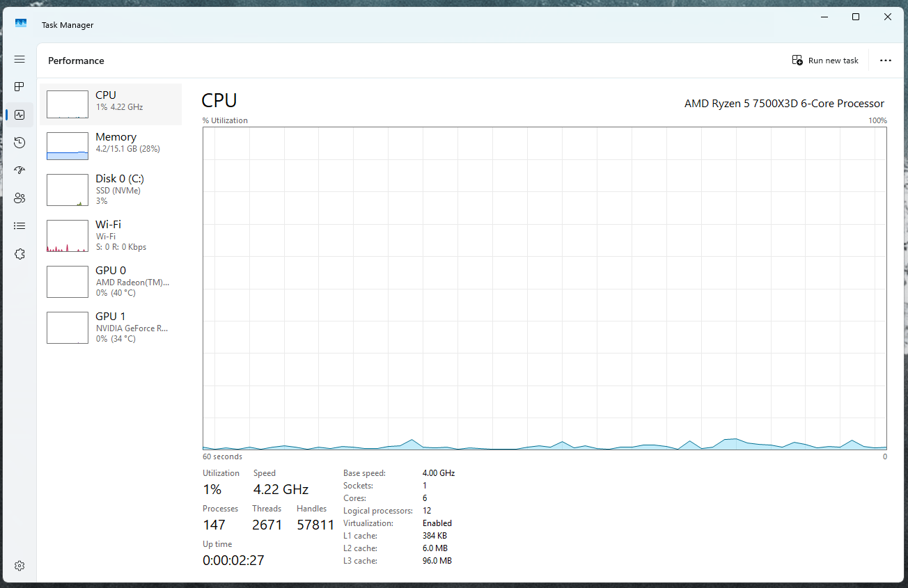
Task: Click the CPU mini graph thumbnail
Action: point(68,104)
